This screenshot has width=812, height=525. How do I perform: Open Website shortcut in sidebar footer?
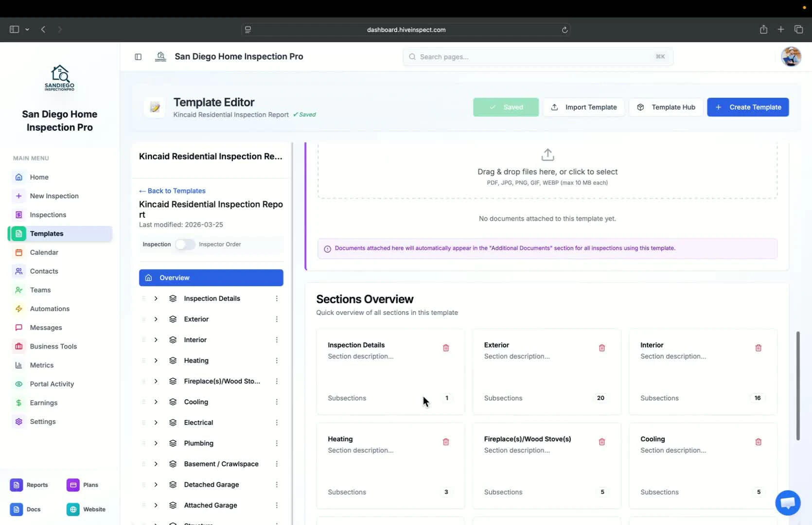click(86, 509)
